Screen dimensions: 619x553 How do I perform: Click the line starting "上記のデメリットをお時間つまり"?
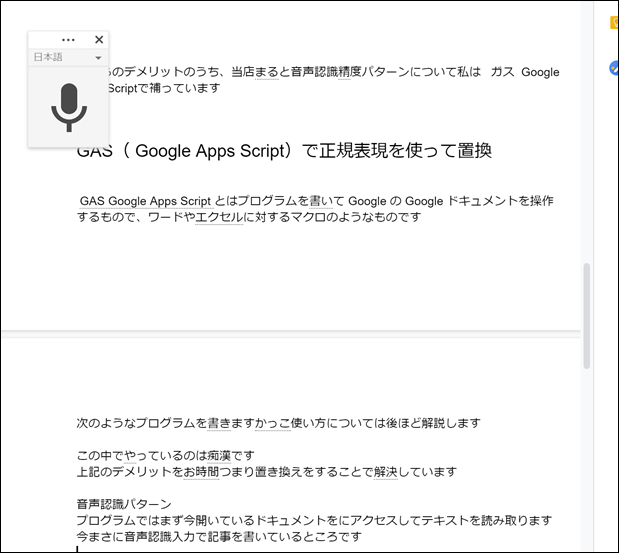267,472
